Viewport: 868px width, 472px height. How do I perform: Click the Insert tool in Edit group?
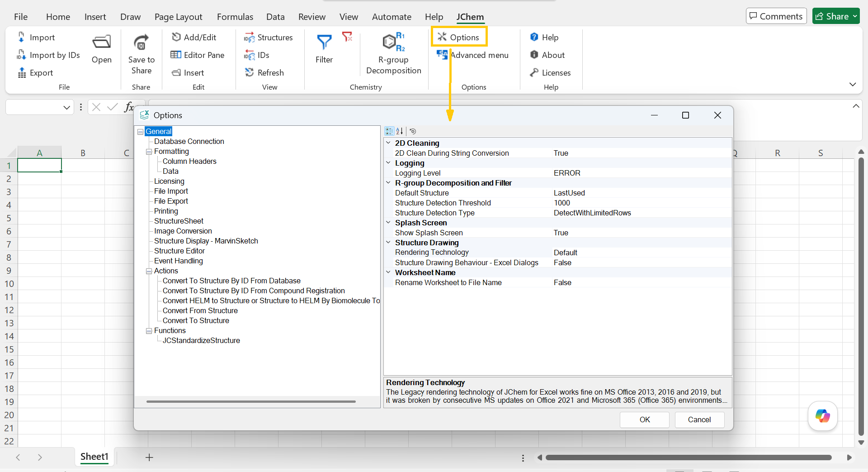coord(188,72)
